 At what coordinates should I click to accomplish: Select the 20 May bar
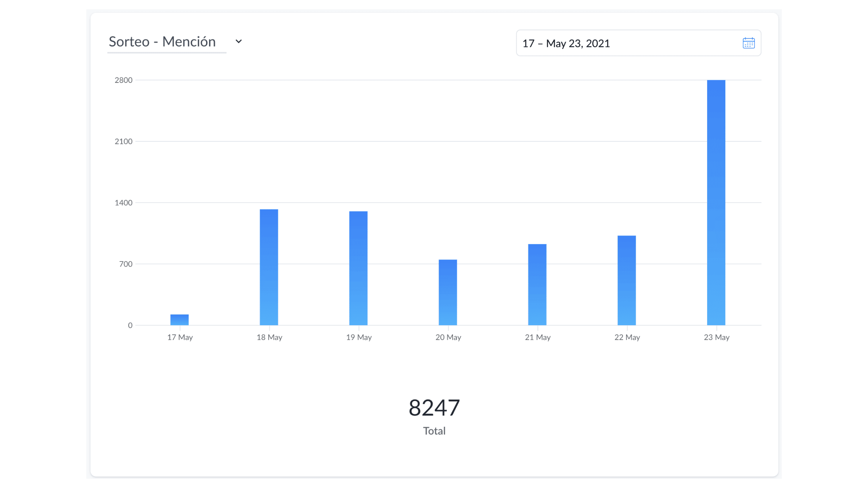click(x=448, y=292)
